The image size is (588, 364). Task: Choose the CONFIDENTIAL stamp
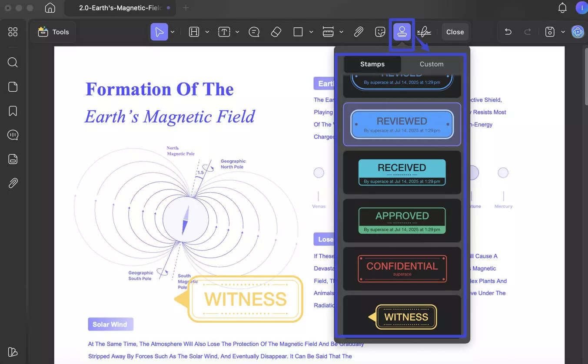(402, 268)
